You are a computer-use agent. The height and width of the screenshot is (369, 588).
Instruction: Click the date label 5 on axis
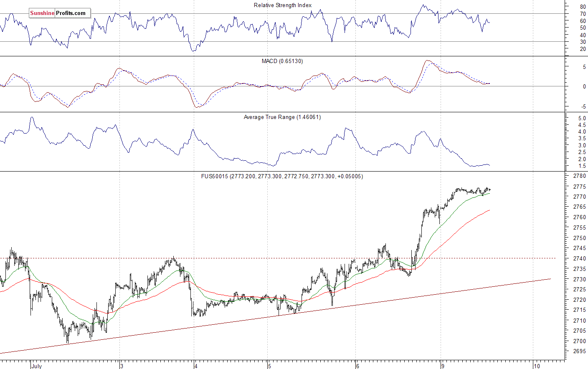pos(269,366)
